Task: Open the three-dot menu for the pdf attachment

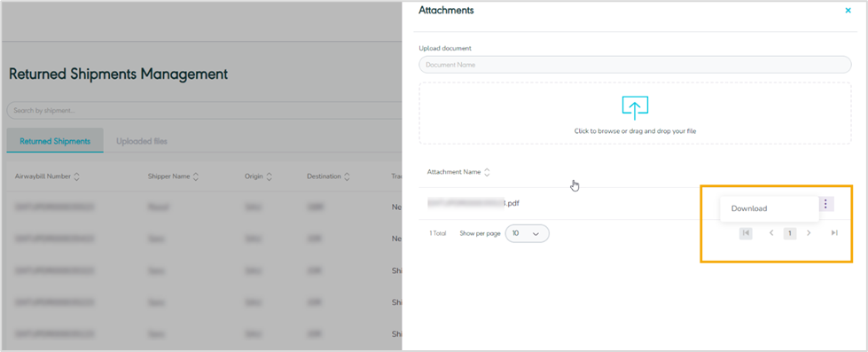Action: pos(825,204)
